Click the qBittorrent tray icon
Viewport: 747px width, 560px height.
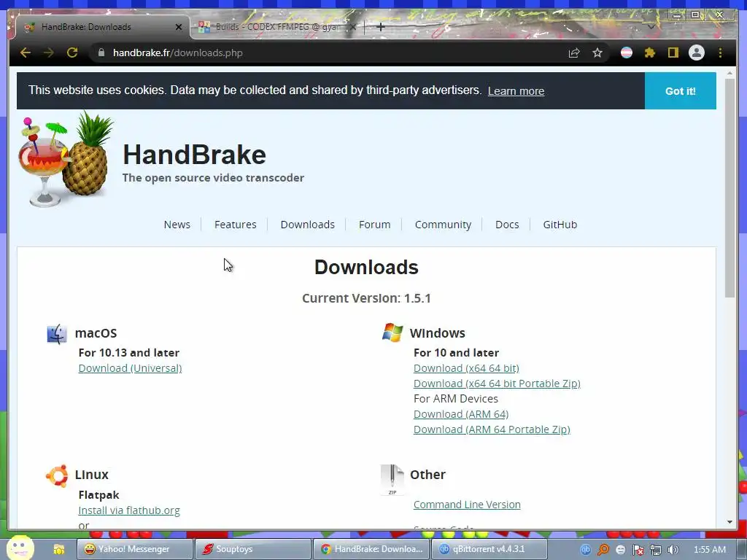click(x=586, y=550)
